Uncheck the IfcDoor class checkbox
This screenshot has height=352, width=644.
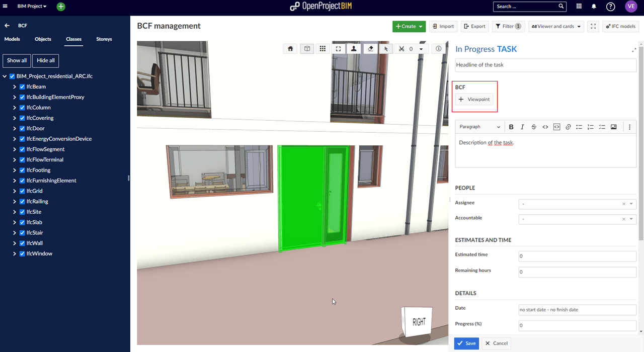22,128
